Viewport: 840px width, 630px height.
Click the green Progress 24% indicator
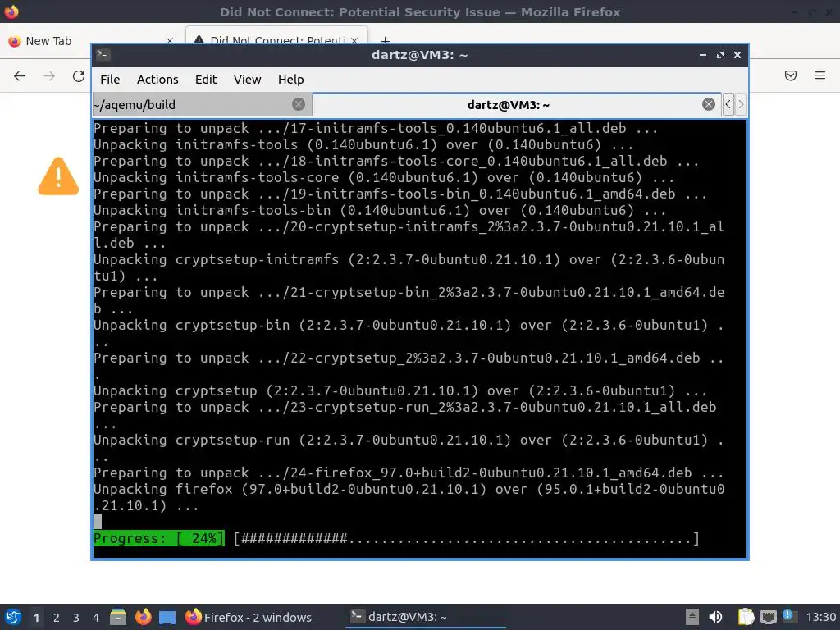159,538
